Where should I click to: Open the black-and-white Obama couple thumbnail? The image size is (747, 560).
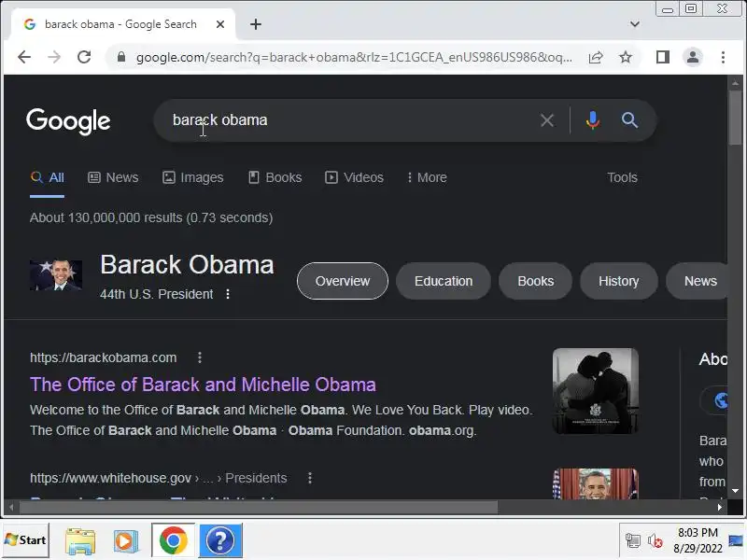596,391
